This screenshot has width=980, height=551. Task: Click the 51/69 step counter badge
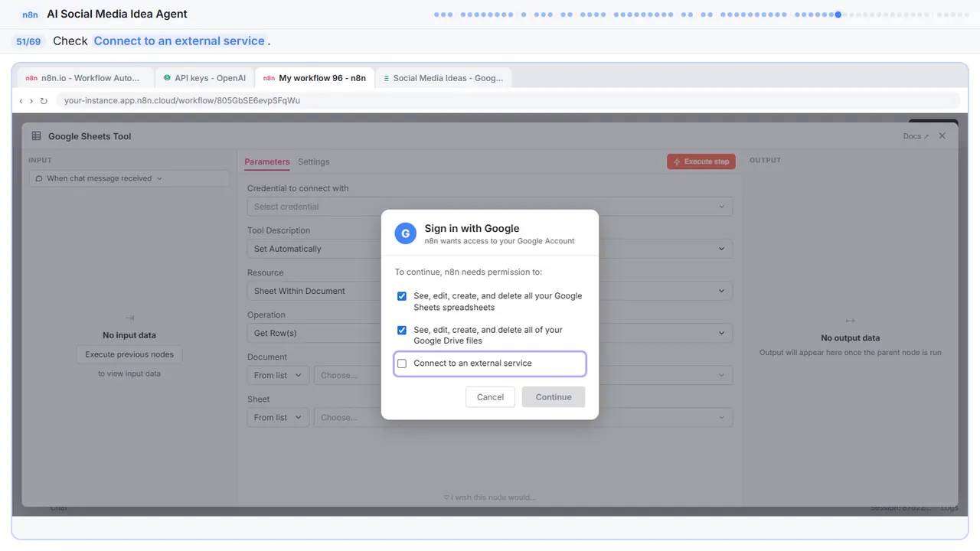pos(28,41)
